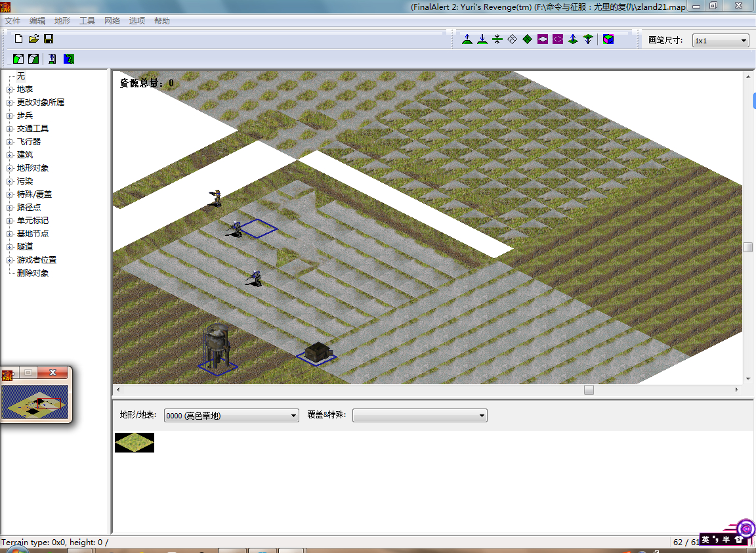This screenshot has height=553, width=756.
Task: Click the left arrow of the map's horizontal scrollbar
Action: 118,390
